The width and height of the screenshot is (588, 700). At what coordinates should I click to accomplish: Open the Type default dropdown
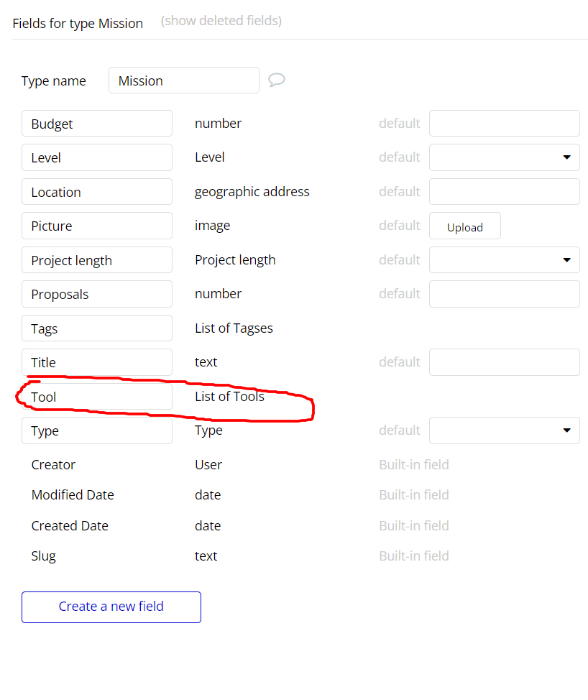click(x=504, y=430)
